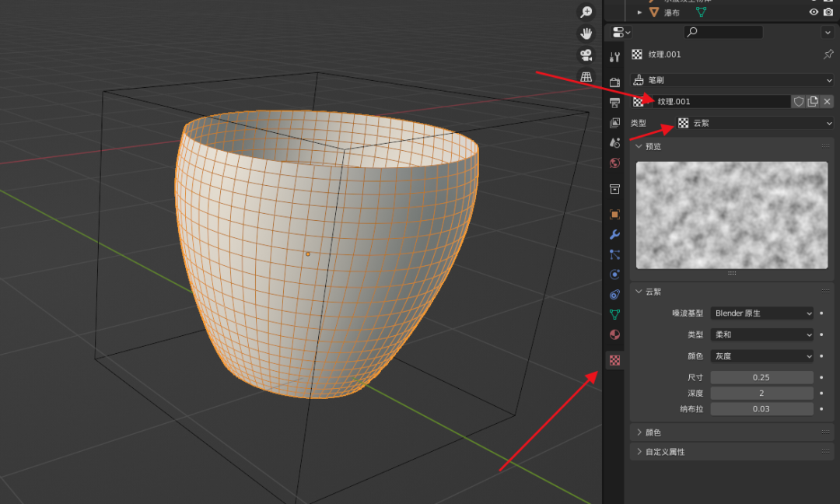Open the 类型 柔和 dropdown
The height and width of the screenshot is (504, 840).
coord(761,334)
